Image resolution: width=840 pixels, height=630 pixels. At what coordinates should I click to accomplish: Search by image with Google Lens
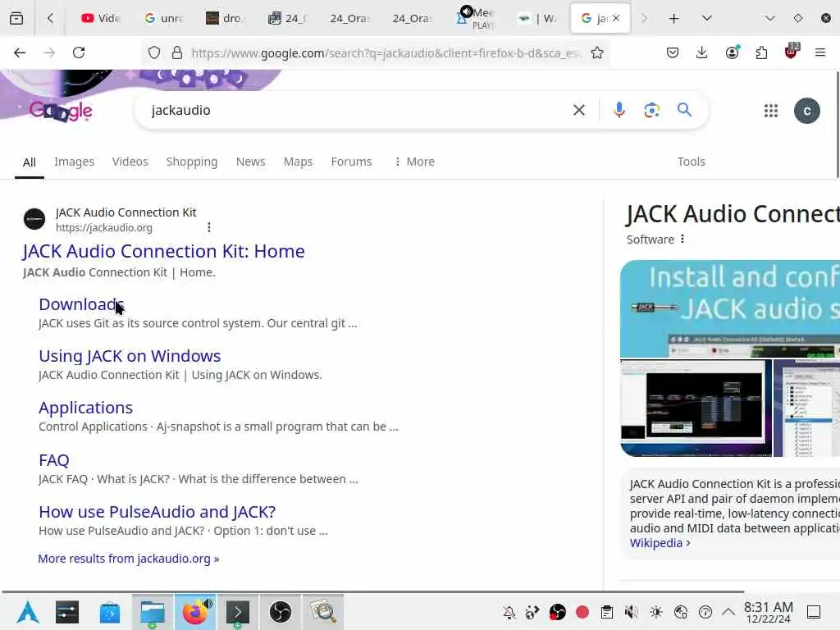tap(651, 111)
